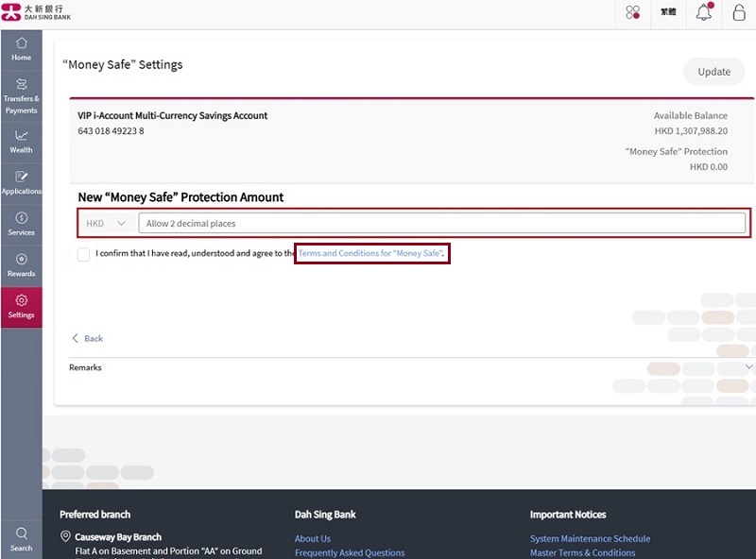
Task: Select Settings in the sidebar
Action: pyautogui.click(x=21, y=307)
